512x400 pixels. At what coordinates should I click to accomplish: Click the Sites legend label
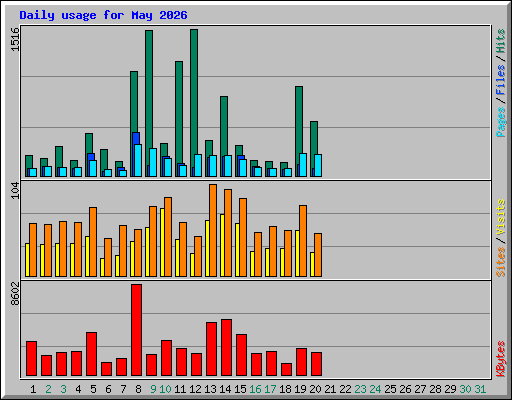coord(501,262)
